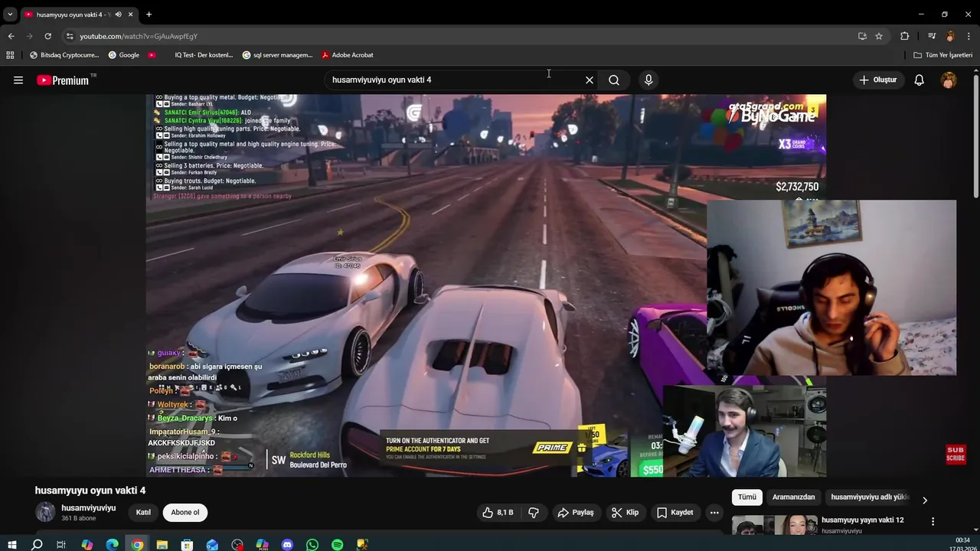Start voice search with microphone

tap(648, 80)
